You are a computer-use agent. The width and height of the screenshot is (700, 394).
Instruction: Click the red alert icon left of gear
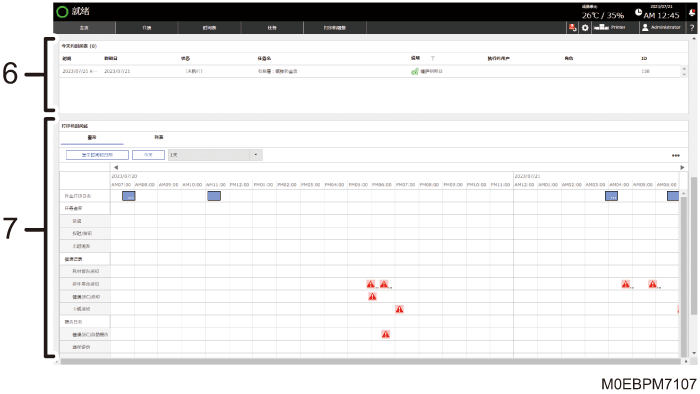pos(572,28)
